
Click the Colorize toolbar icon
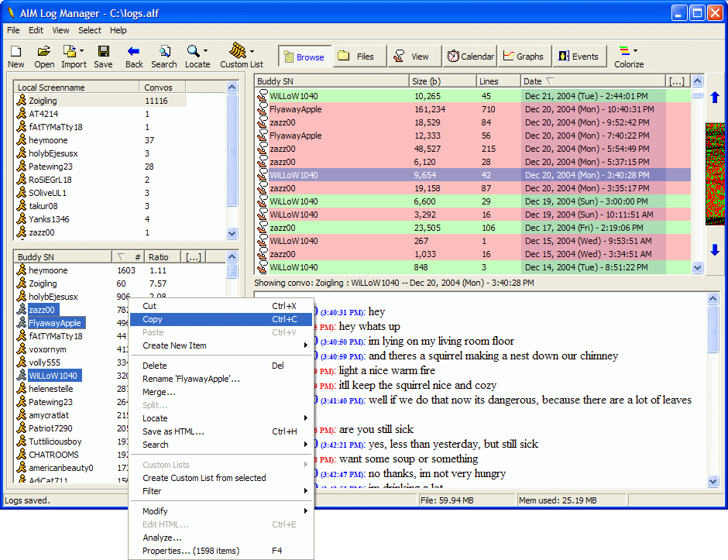[x=624, y=50]
